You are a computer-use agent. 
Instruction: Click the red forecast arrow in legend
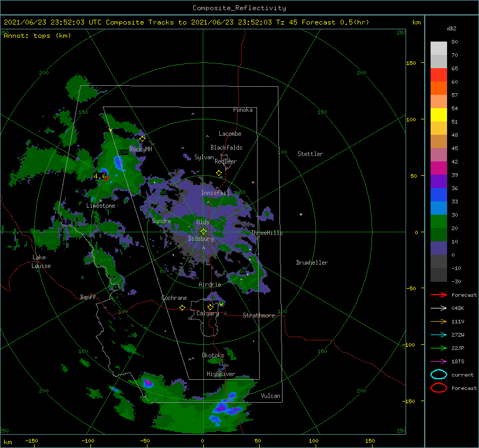(x=439, y=295)
